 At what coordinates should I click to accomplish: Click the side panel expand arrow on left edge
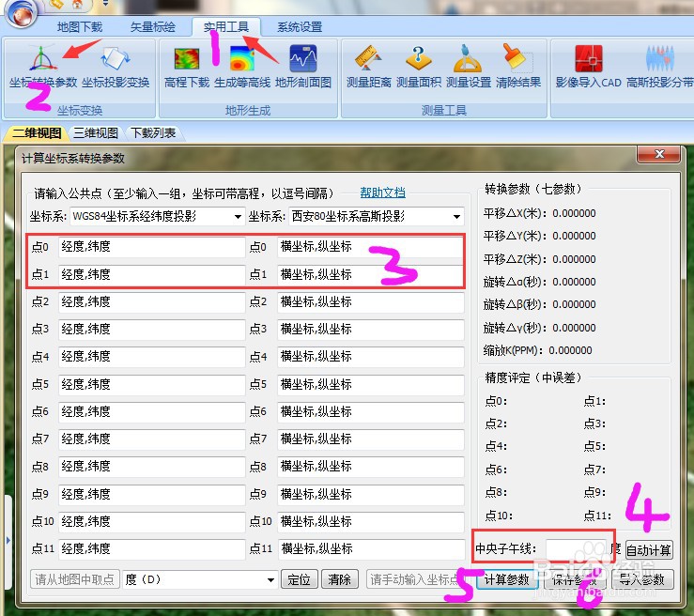(8, 540)
